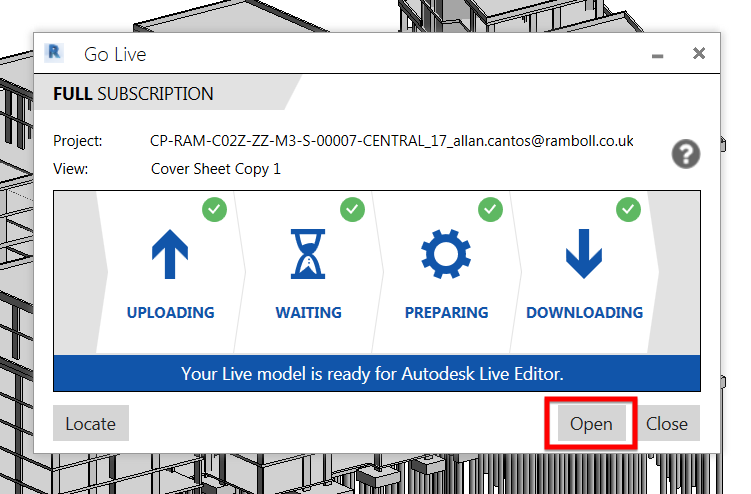751x494 pixels.
Task: Click the View: field label
Action: click(70, 169)
